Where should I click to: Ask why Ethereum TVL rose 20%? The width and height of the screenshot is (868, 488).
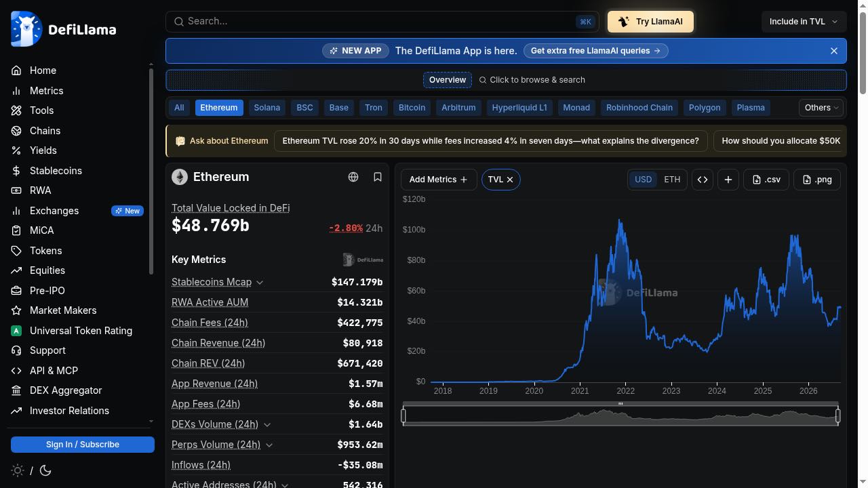pos(491,141)
